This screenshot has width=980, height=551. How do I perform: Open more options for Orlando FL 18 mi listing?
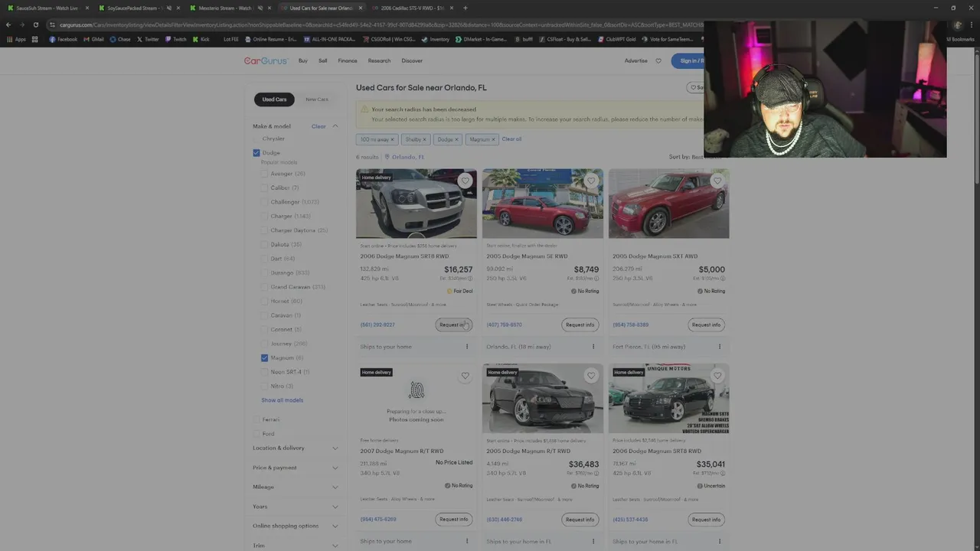593,347
